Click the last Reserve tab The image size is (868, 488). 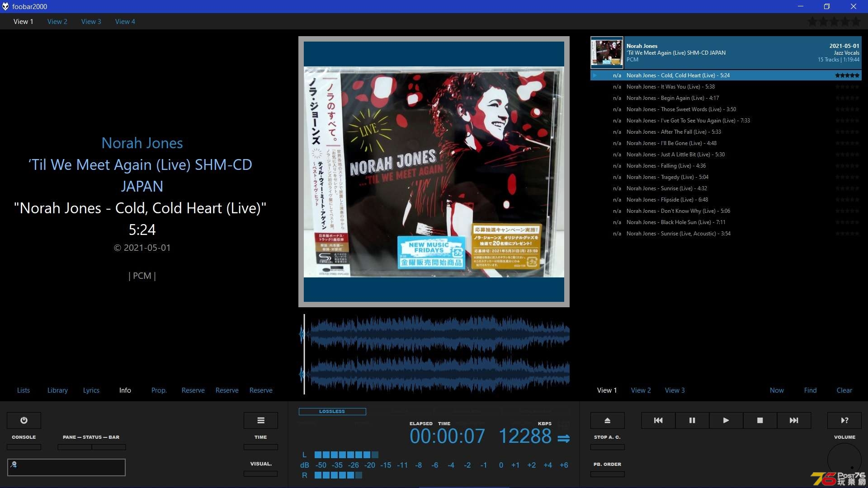click(261, 390)
